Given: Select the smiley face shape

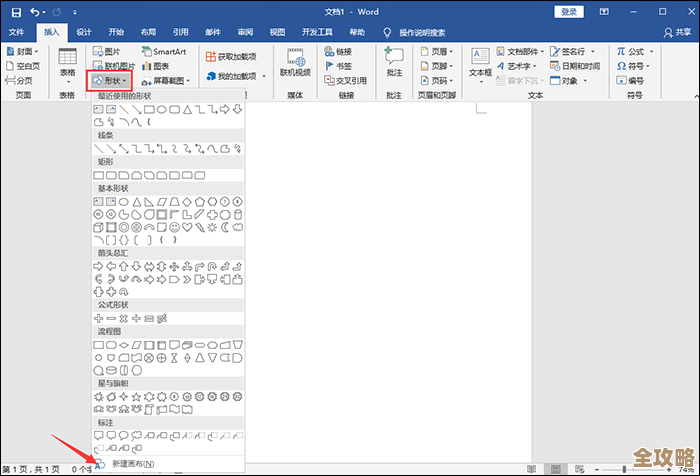Looking at the screenshot, I should (176, 226).
